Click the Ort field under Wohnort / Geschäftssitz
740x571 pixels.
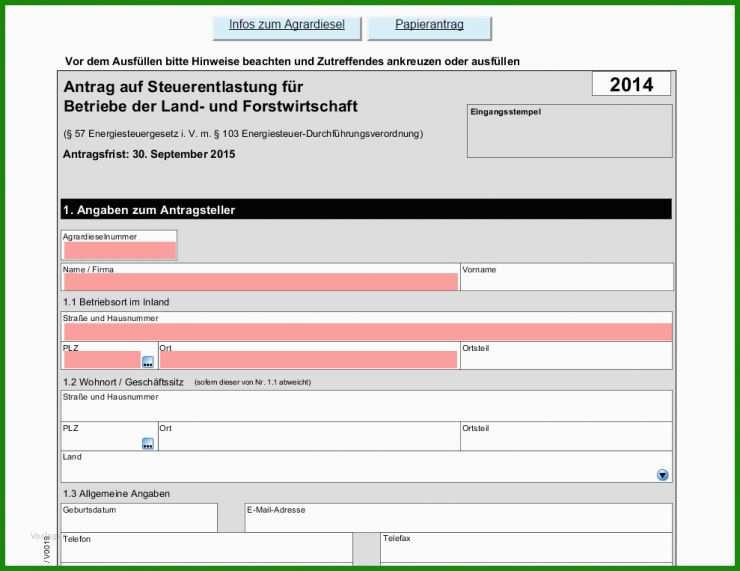pyautogui.click(x=309, y=437)
